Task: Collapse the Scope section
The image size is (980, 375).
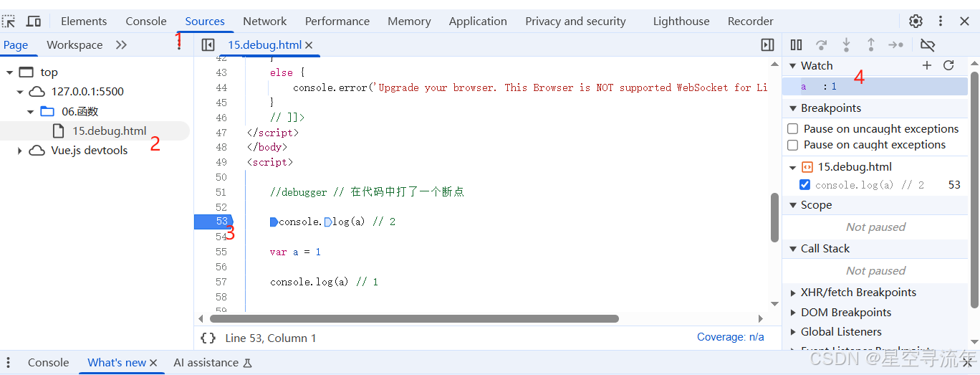Action: tap(793, 205)
